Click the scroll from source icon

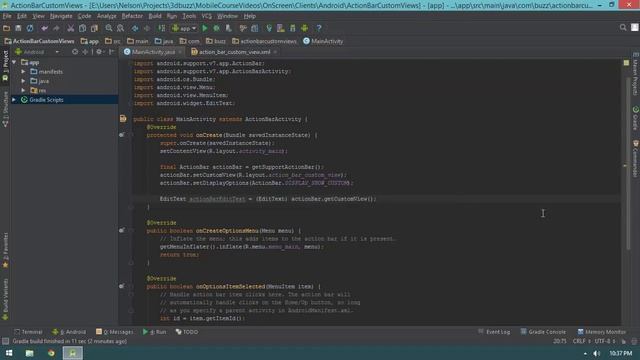tap(75, 52)
